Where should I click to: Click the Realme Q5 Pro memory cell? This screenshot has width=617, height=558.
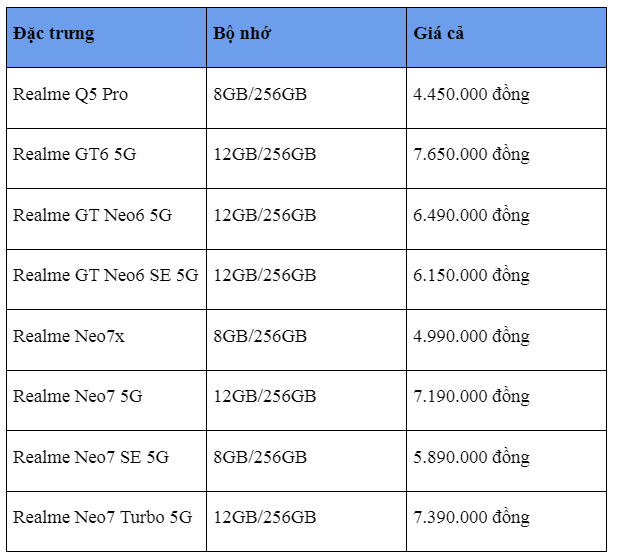[x=260, y=95]
